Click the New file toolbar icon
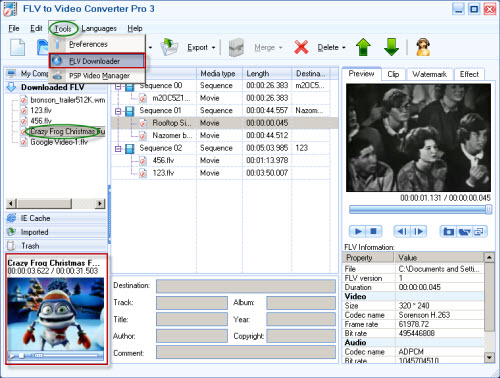 [17, 47]
